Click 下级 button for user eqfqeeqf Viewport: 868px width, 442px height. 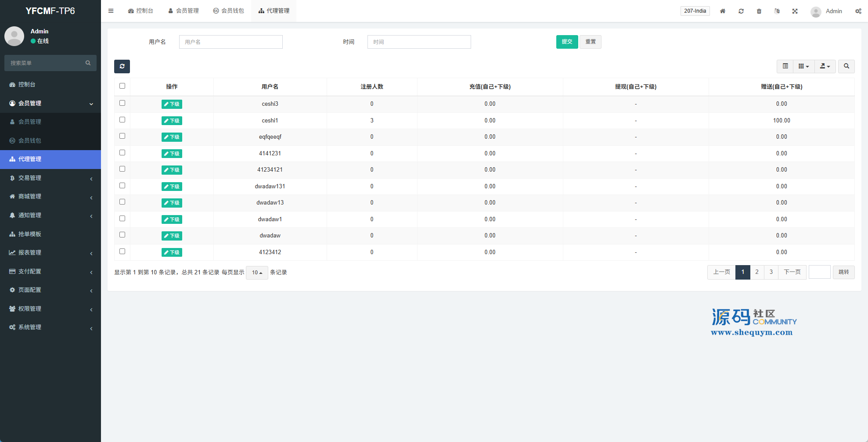point(172,137)
